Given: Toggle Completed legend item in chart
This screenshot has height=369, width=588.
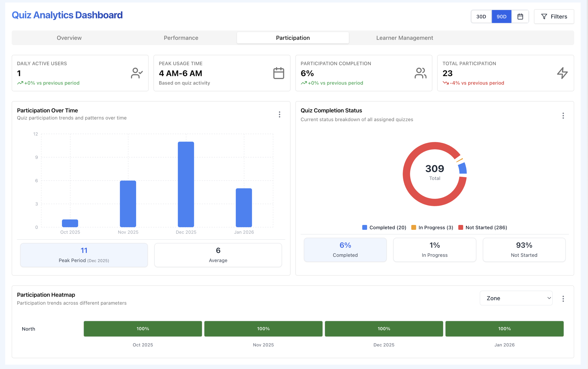Looking at the screenshot, I should [384, 228].
